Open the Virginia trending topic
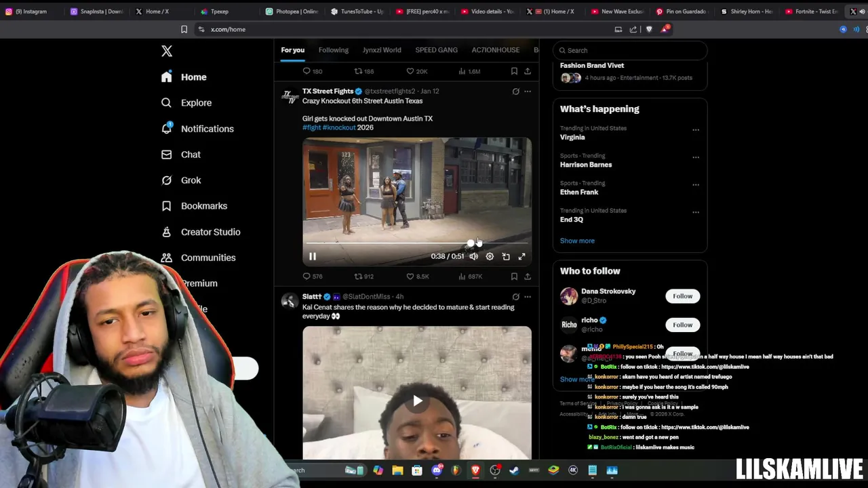868x488 pixels. (572, 137)
